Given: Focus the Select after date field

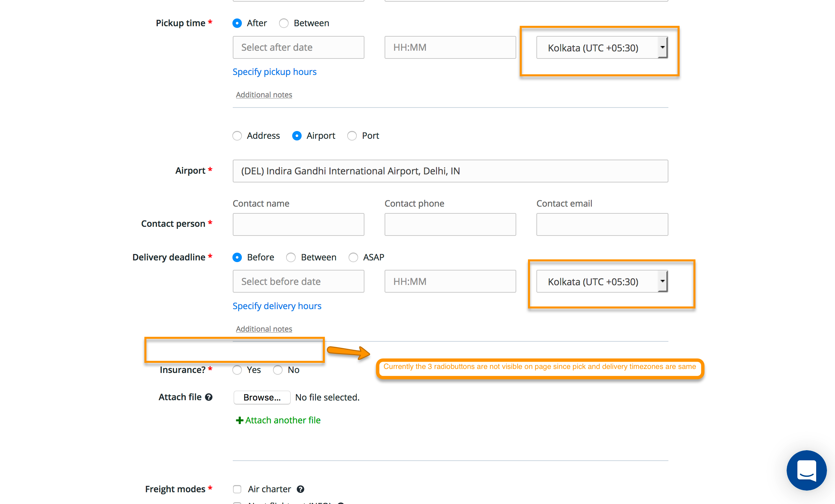Looking at the screenshot, I should (298, 47).
